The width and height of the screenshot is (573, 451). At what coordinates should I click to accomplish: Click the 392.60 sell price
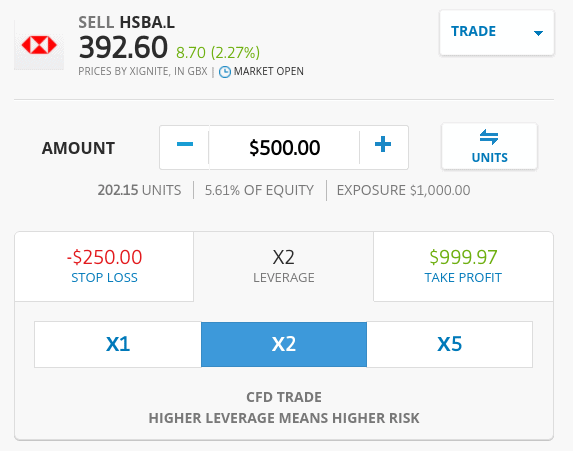(x=124, y=48)
